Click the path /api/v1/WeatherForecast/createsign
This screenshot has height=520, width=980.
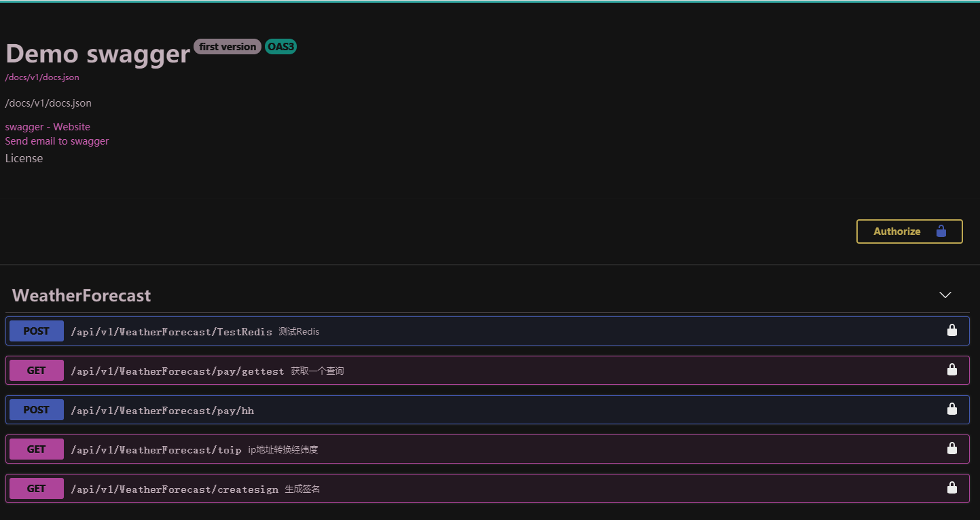pyautogui.click(x=175, y=489)
